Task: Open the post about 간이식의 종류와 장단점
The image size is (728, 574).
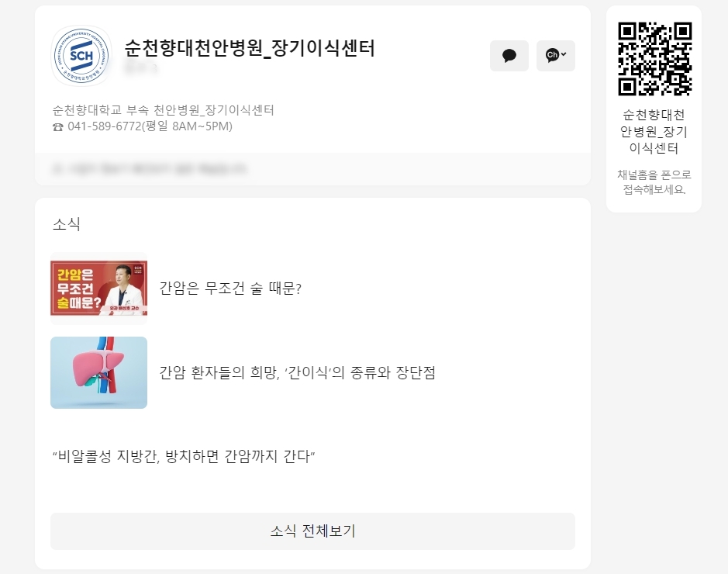Action: click(x=297, y=372)
